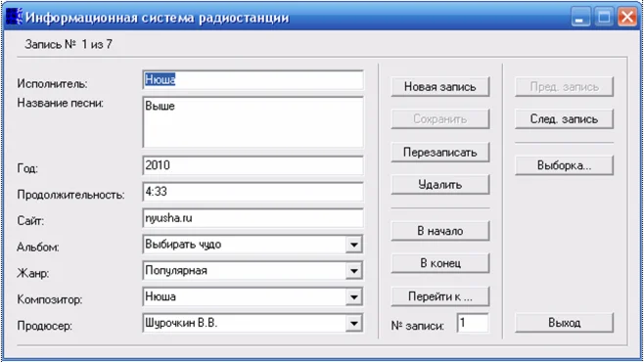This screenshot has height=362, width=644.
Task: Exit the program with the Выход button
Action: (564, 323)
